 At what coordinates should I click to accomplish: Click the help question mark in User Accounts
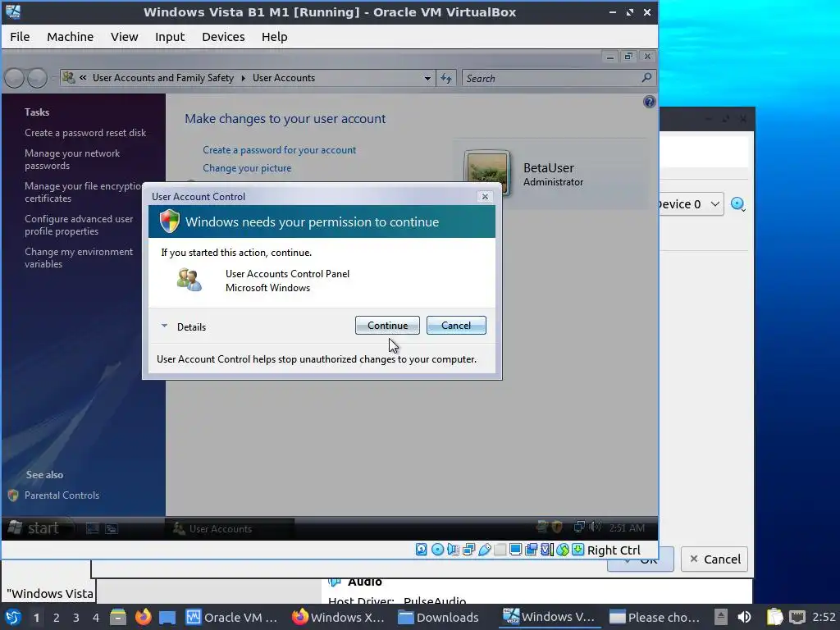point(650,102)
